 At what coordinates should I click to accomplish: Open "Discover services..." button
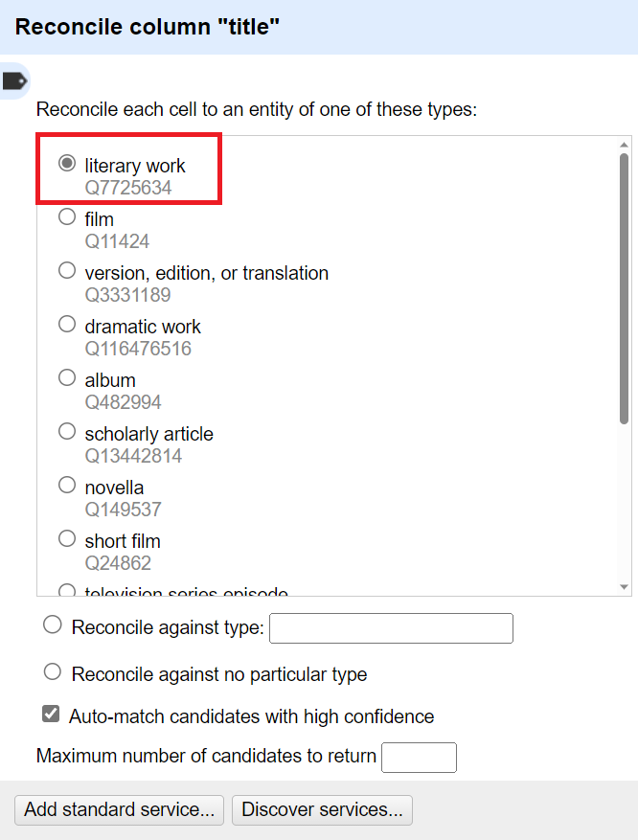tap(322, 809)
